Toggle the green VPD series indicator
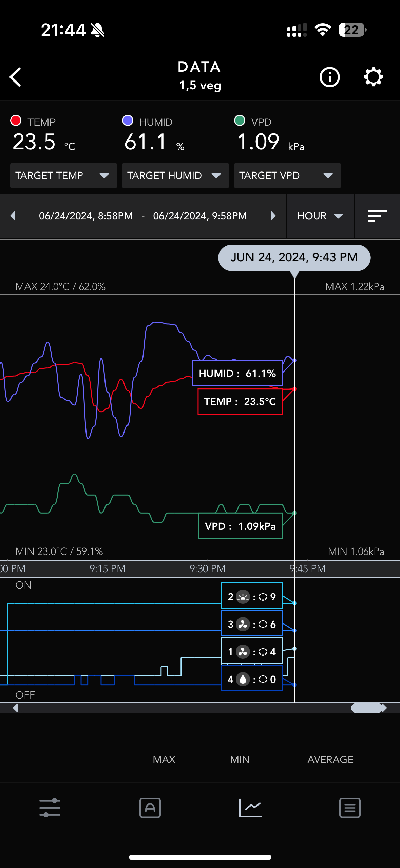This screenshot has width=400, height=868. pyautogui.click(x=240, y=121)
